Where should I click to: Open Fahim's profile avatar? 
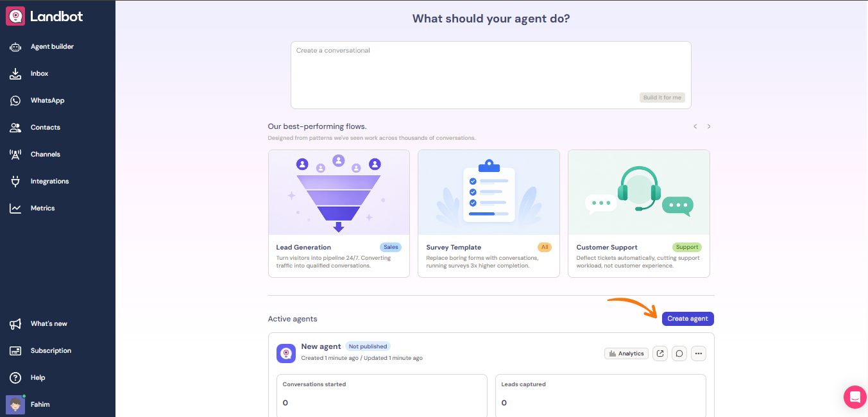(15, 405)
